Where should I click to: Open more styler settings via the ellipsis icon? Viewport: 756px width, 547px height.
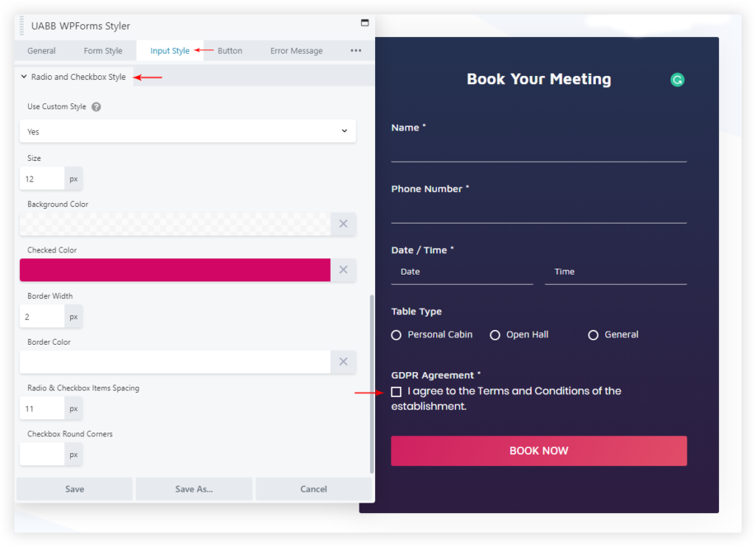(356, 50)
